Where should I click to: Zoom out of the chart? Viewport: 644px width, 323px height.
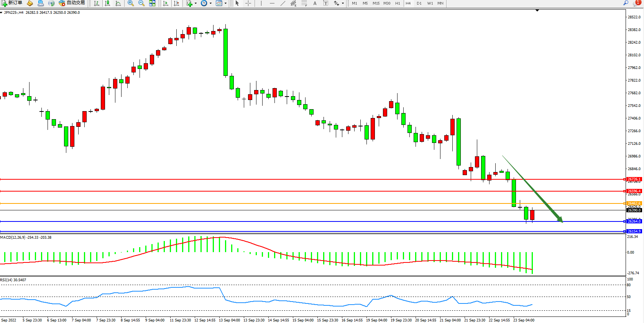(x=141, y=3)
